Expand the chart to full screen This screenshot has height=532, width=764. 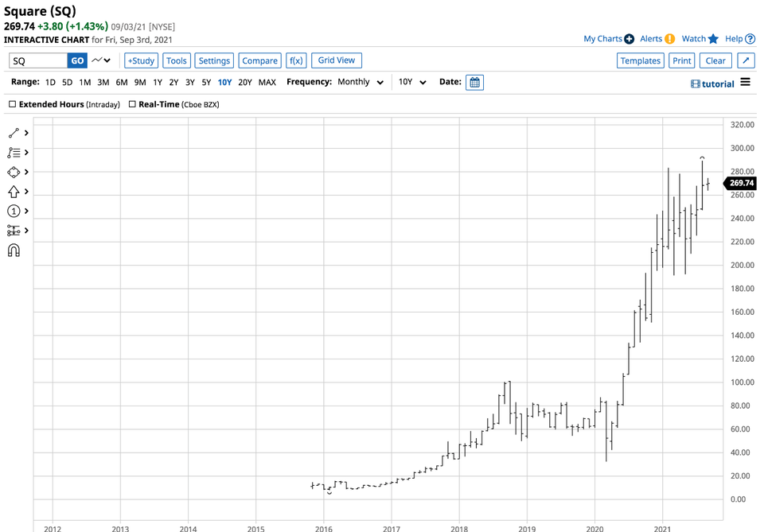(746, 60)
